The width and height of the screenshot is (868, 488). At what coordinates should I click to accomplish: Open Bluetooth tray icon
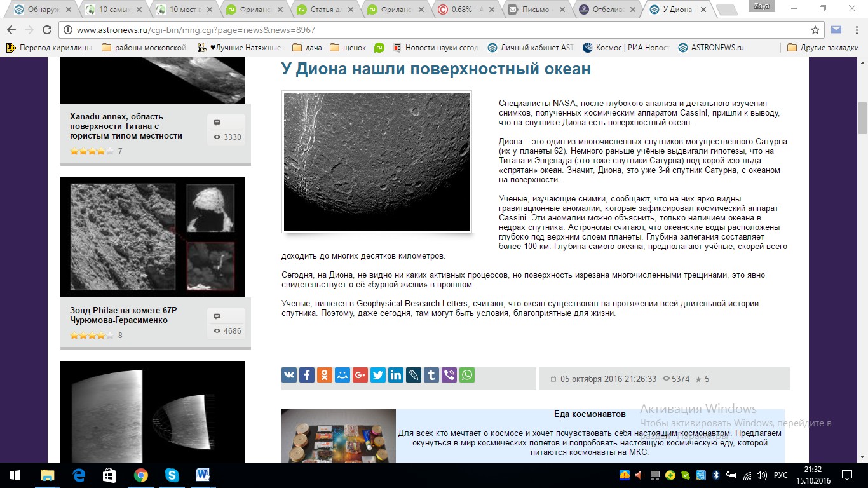[x=715, y=475]
